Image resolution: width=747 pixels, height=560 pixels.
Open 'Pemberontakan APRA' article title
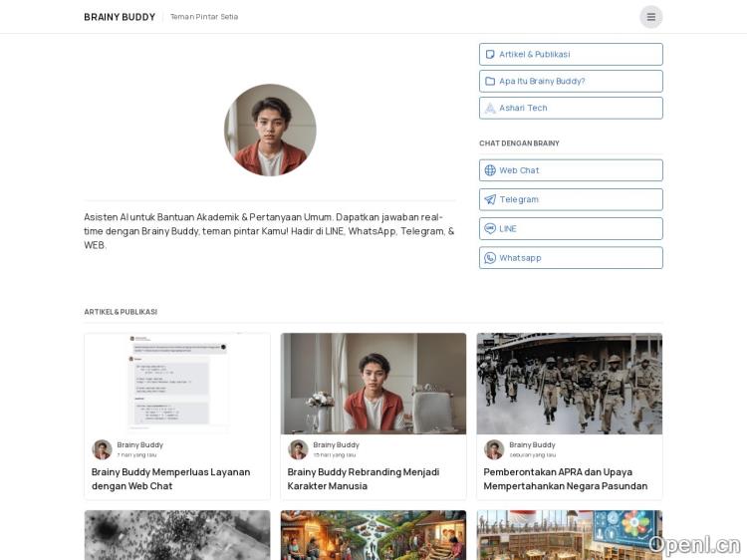[x=565, y=478]
